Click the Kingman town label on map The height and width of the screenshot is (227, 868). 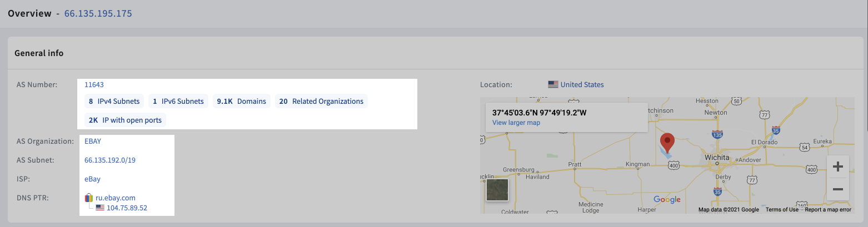point(637,164)
